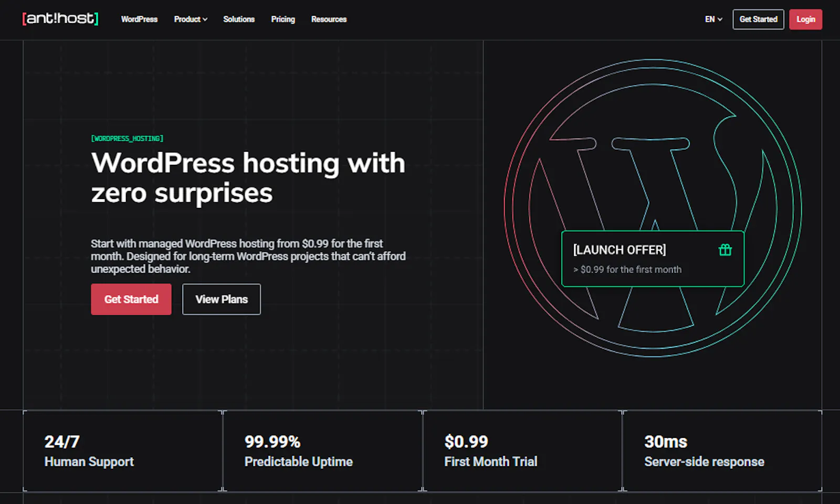The height and width of the screenshot is (504, 840).
Task: Click the gift icon in Launch Offer card
Action: [725, 250]
